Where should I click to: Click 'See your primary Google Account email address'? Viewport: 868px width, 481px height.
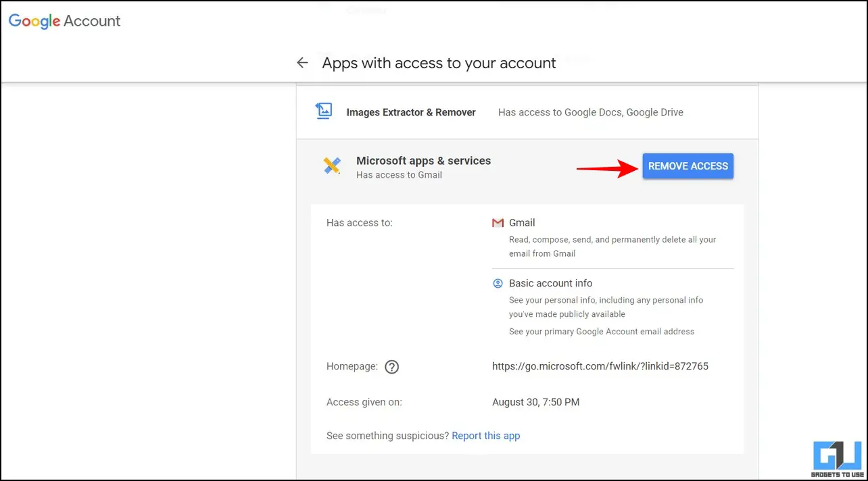pos(602,332)
